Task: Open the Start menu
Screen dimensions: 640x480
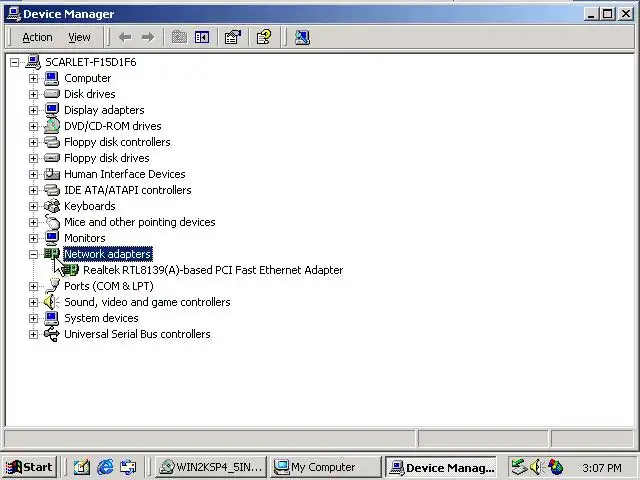Action: (29, 467)
